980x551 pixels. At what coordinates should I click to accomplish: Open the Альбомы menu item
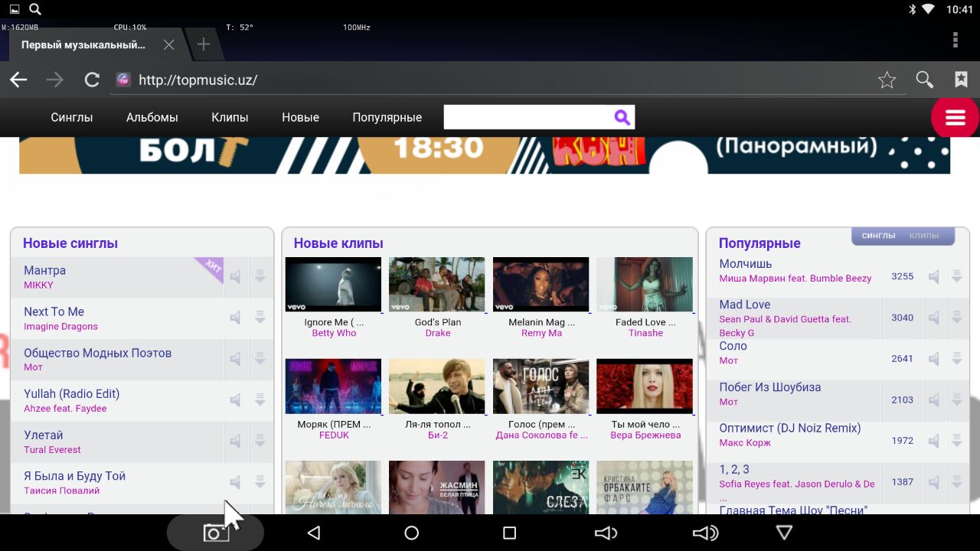click(152, 117)
